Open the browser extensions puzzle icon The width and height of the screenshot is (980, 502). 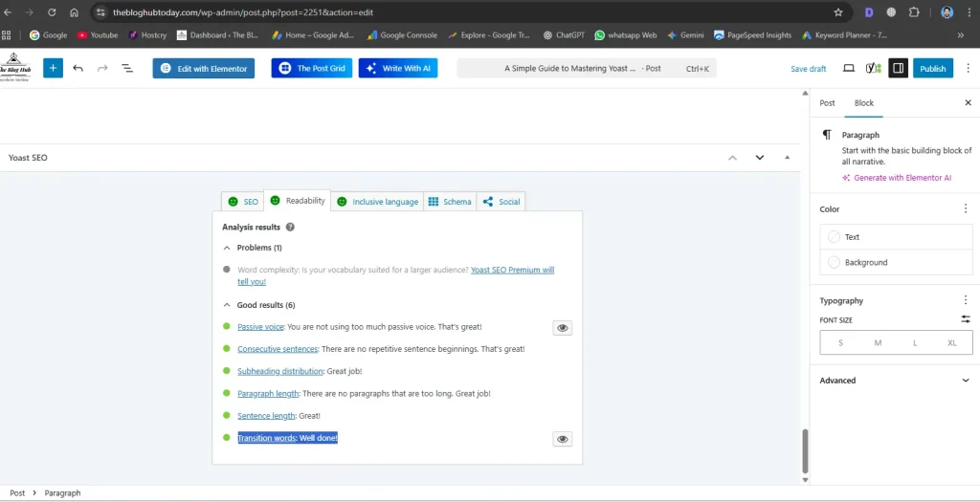click(914, 12)
